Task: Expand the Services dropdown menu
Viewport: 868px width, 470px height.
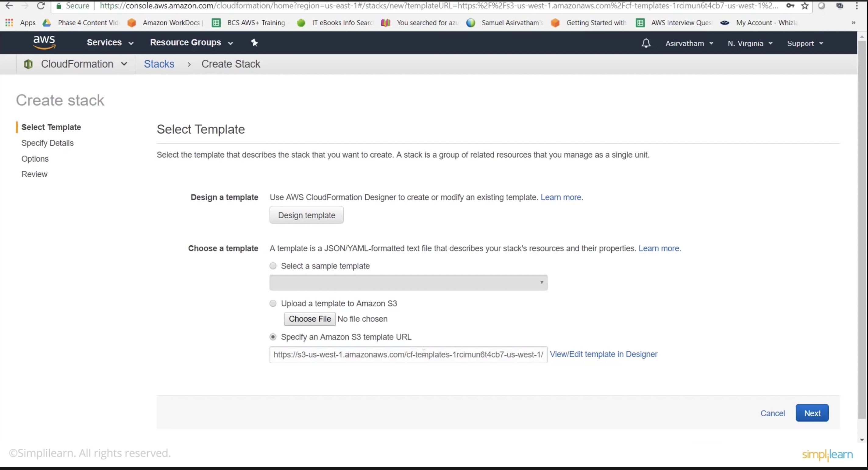Action: tap(110, 43)
